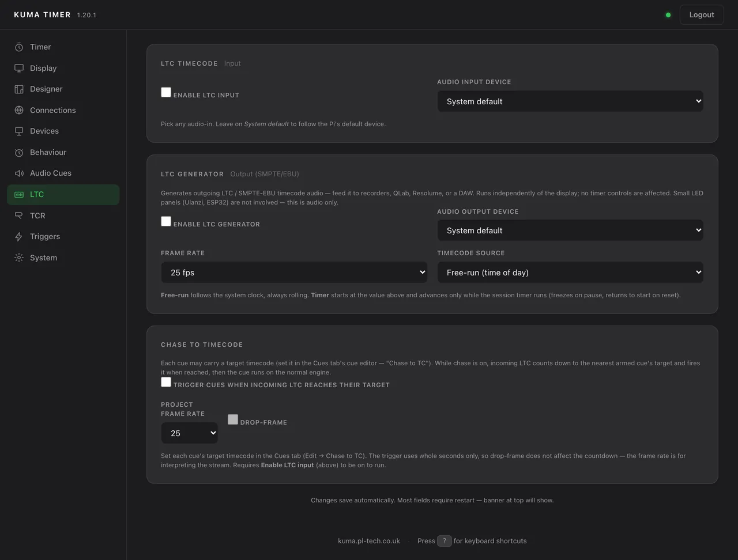The width and height of the screenshot is (738, 560).
Task: Open the Project Frame Rate dropdown
Action: click(189, 433)
